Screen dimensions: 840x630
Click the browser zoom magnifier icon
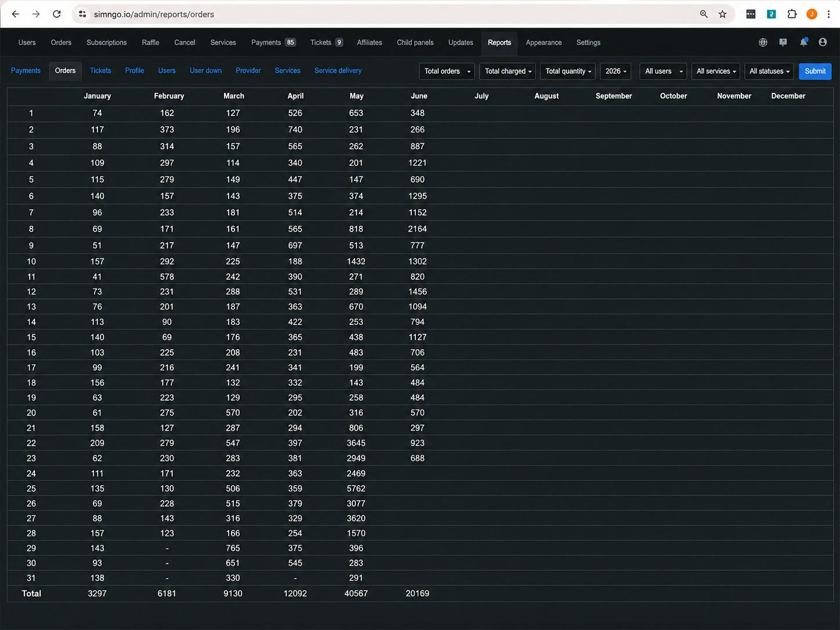click(704, 14)
